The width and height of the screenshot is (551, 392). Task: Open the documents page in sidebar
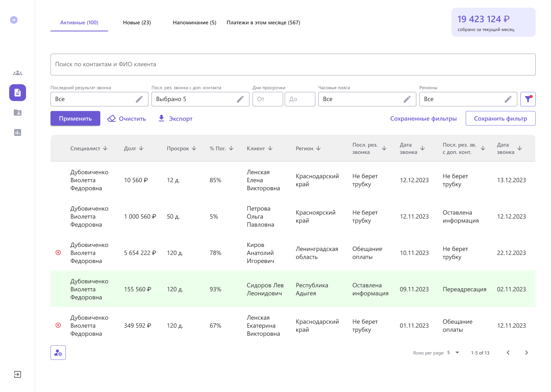[x=18, y=93]
